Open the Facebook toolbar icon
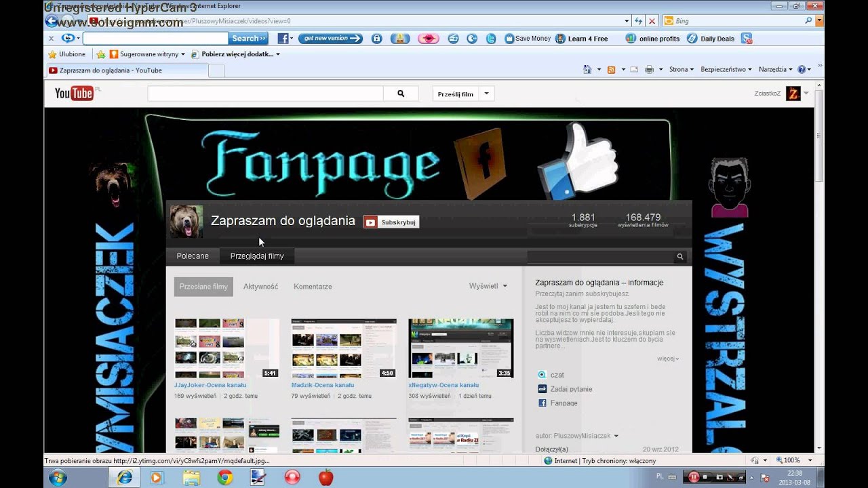This screenshot has height=488, width=868. [x=283, y=39]
